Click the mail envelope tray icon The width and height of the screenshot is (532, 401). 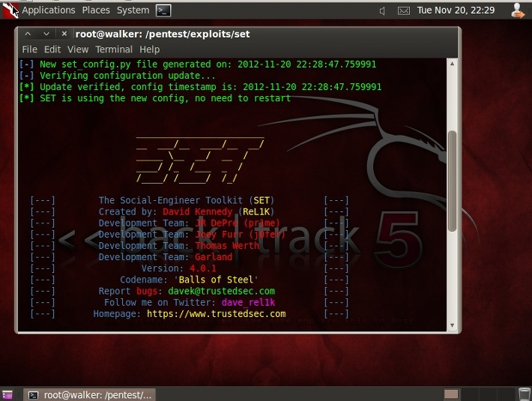(403, 11)
